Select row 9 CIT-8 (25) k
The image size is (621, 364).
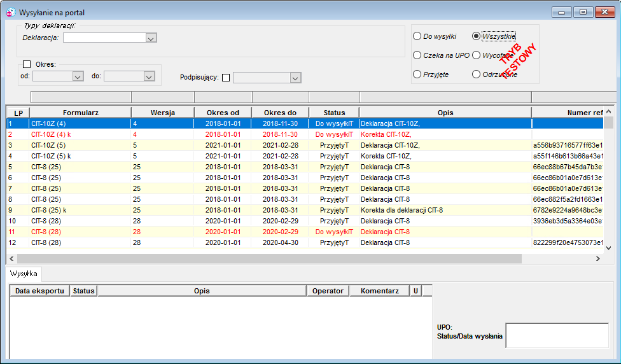pyautogui.click(x=305, y=210)
